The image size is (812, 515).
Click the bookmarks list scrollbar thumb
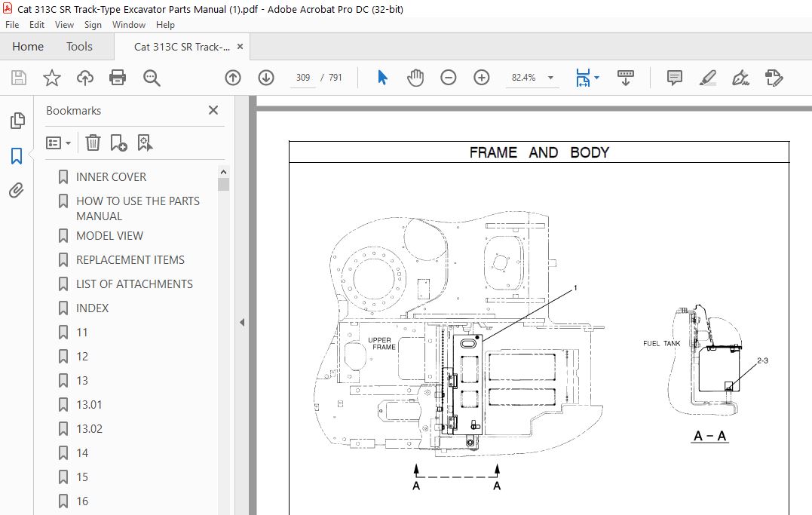223,185
